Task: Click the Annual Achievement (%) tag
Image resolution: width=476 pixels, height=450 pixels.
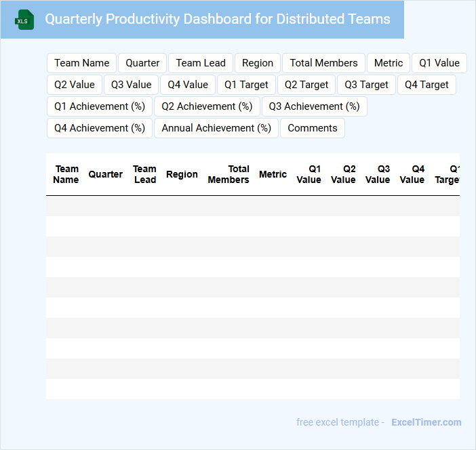Action: tap(216, 128)
